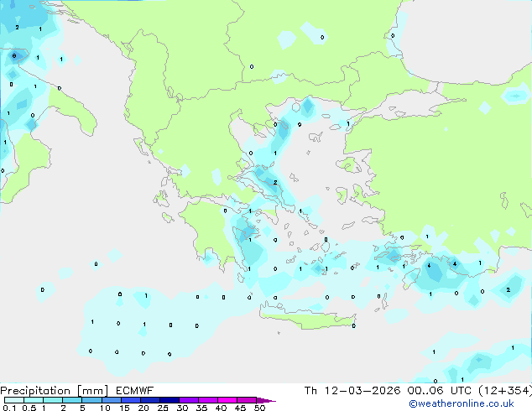This screenshot has height=411, width=532.
Task: Click the '00..06 UTC' time range text
Action: [x=440, y=391]
